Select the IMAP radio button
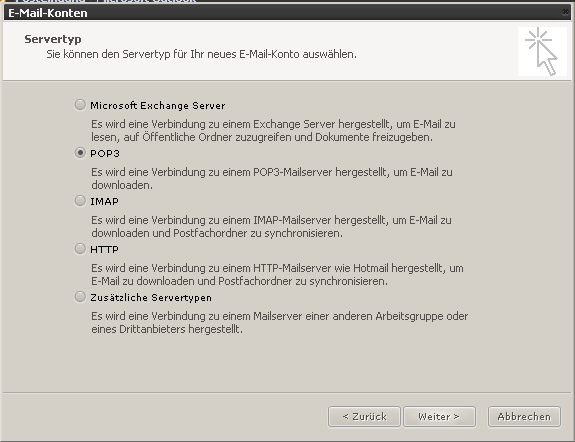 [80, 201]
